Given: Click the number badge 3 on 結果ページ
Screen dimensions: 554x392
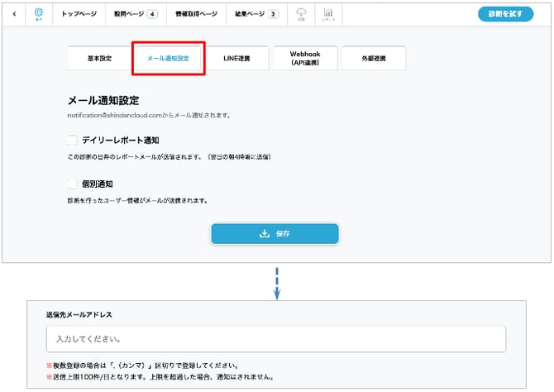Looking at the screenshot, I should (273, 14).
